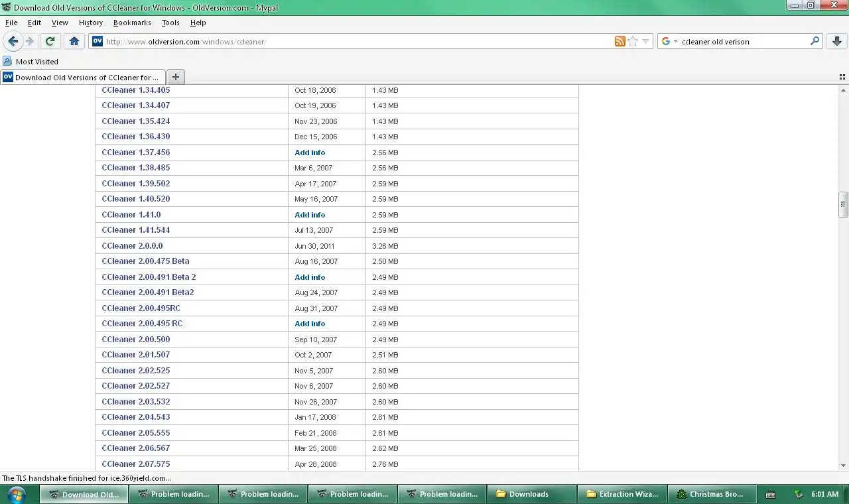Click Add info for CCleaner 1.41.0
The width and height of the screenshot is (849, 504).
(x=310, y=215)
